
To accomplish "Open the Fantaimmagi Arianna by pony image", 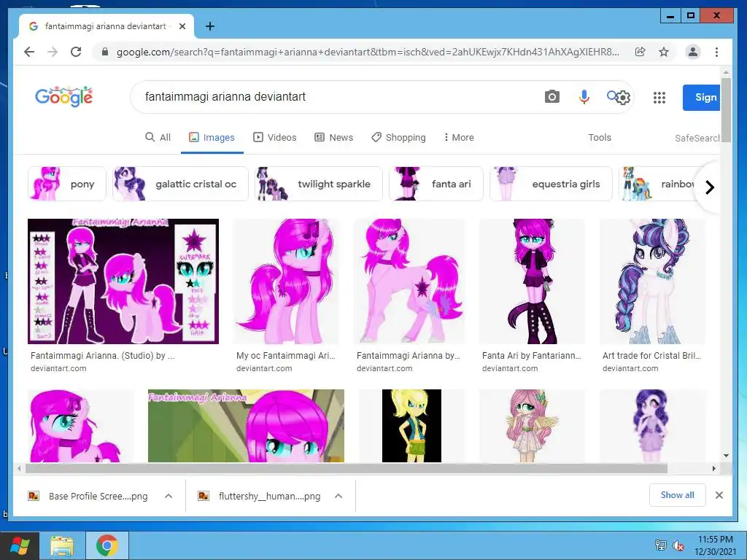I will point(409,281).
